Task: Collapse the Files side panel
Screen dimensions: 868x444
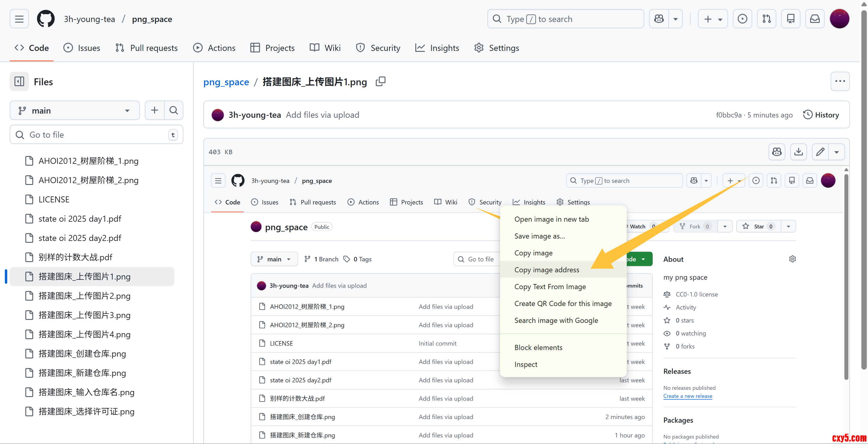Action: click(19, 81)
